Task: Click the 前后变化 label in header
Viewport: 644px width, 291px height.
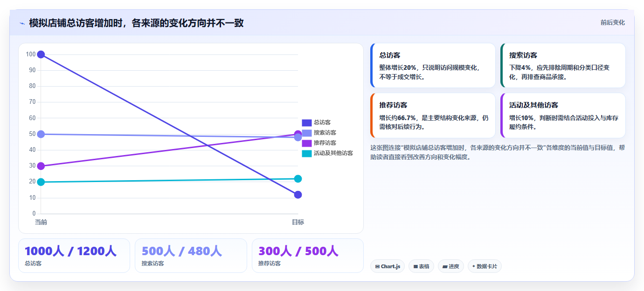Action: tap(612, 22)
